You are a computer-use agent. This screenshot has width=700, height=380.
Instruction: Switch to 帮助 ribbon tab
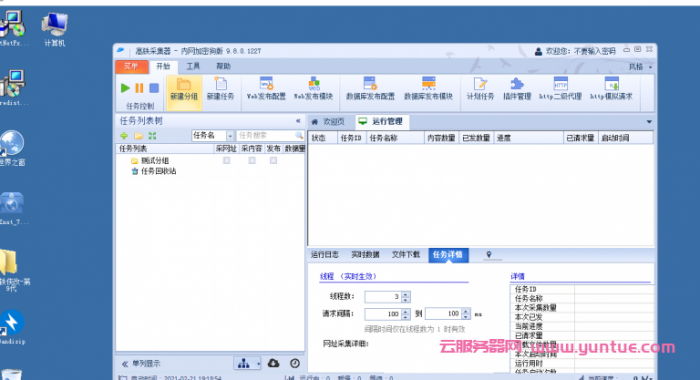click(223, 67)
